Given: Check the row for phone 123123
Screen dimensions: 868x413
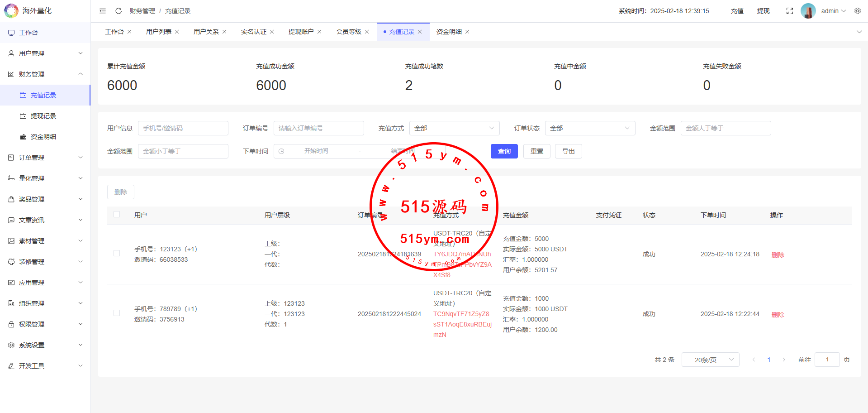Looking at the screenshot, I should coord(117,254).
